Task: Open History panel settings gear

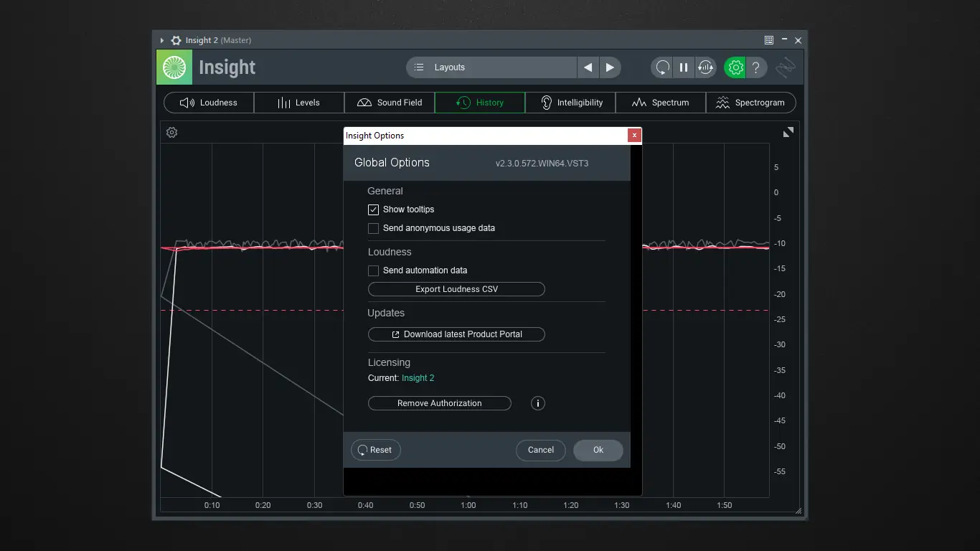Action: pyautogui.click(x=171, y=132)
